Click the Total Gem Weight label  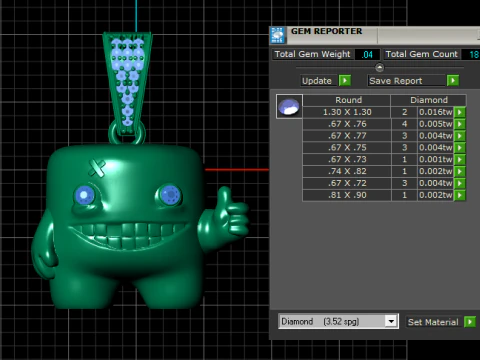point(312,54)
